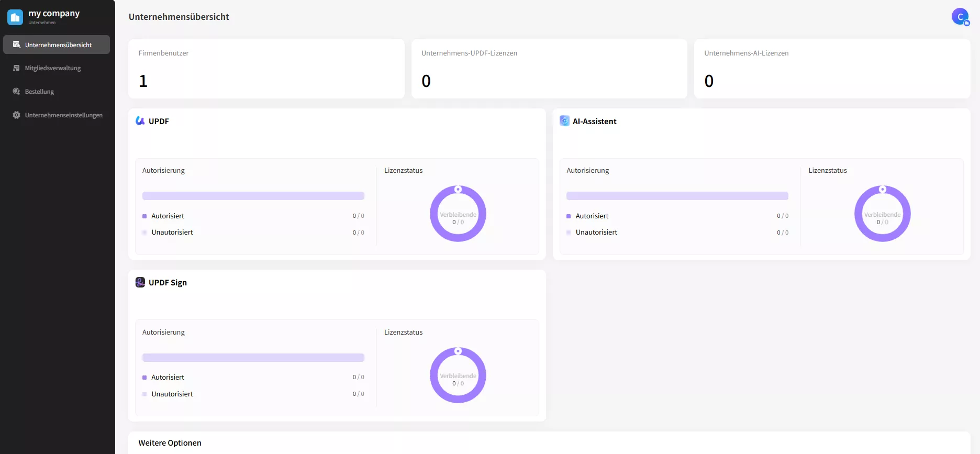Viewport: 980px width, 454px height.
Task: Click the UPDF Sign Lizenzstatus donut chart
Action: tap(458, 375)
